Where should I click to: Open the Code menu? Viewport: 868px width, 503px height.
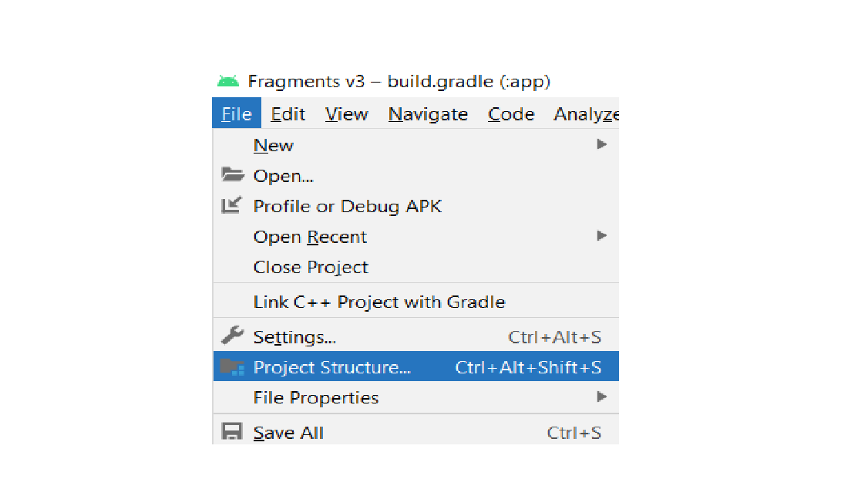pos(510,113)
